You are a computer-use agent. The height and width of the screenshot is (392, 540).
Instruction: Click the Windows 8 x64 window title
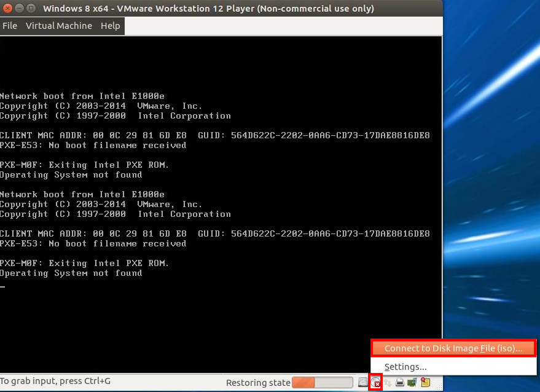(x=208, y=8)
